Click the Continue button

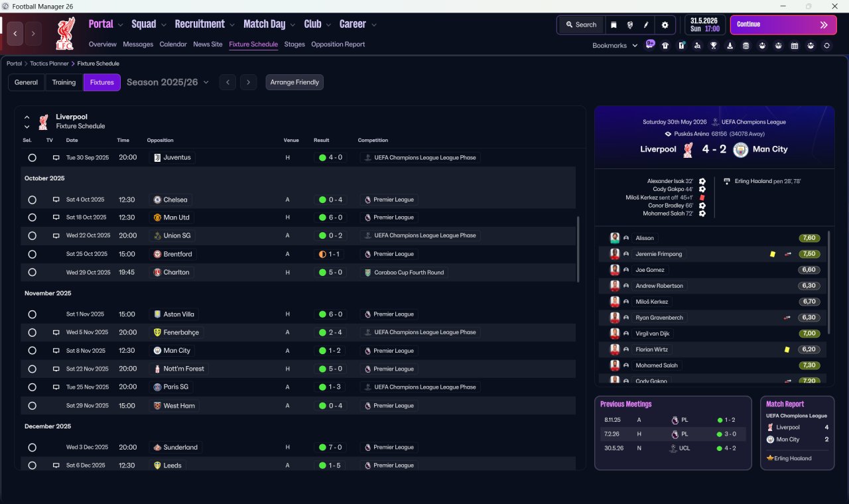tap(783, 25)
